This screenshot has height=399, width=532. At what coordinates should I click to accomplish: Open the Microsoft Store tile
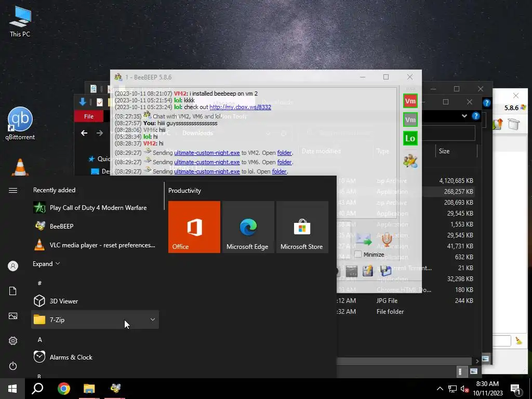tap(302, 227)
